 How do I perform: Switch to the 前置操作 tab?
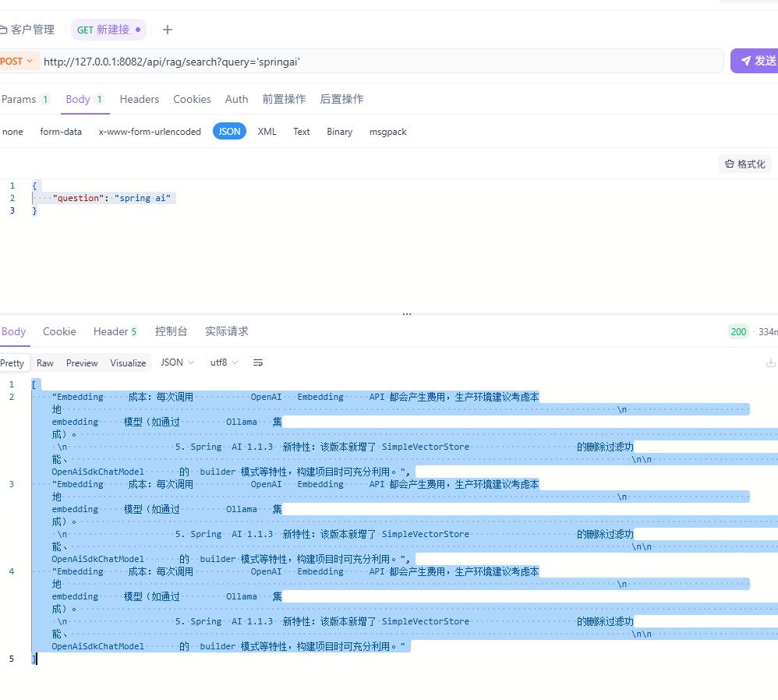coord(284,99)
